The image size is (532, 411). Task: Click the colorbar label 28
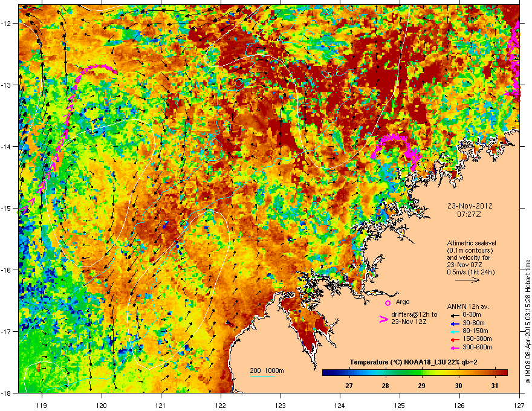tap(385, 386)
